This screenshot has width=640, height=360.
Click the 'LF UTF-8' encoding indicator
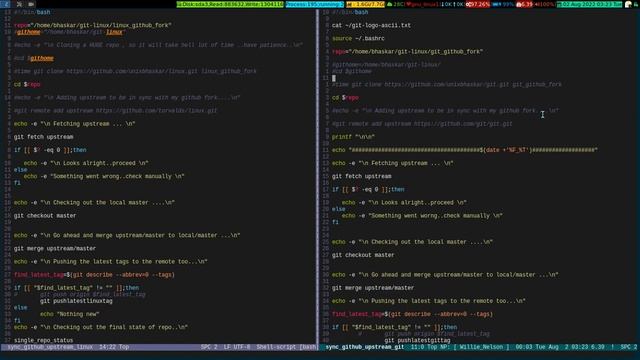[237, 347]
